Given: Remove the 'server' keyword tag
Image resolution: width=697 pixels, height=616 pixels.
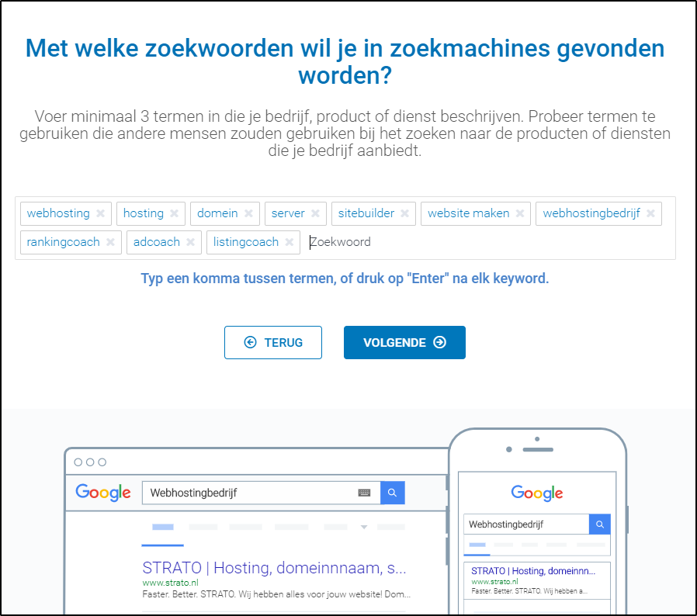Looking at the screenshot, I should click(x=315, y=213).
